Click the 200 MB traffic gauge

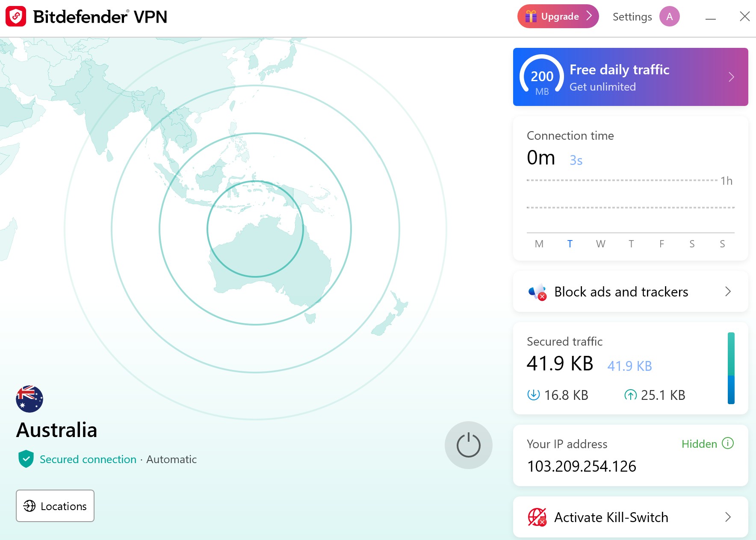point(542,77)
